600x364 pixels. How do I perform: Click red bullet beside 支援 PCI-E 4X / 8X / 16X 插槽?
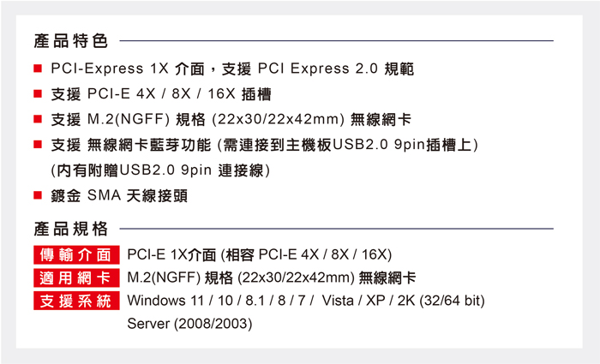click(x=39, y=93)
